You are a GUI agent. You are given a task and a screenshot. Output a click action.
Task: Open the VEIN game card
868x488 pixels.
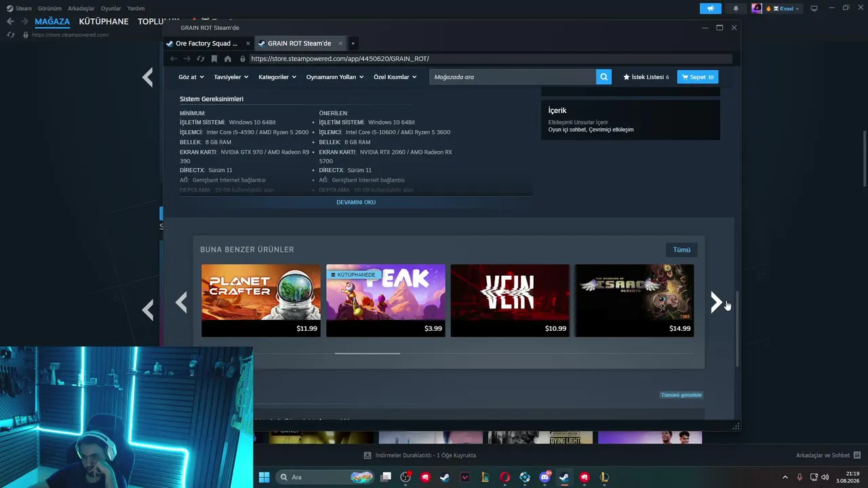click(x=510, y=300)
